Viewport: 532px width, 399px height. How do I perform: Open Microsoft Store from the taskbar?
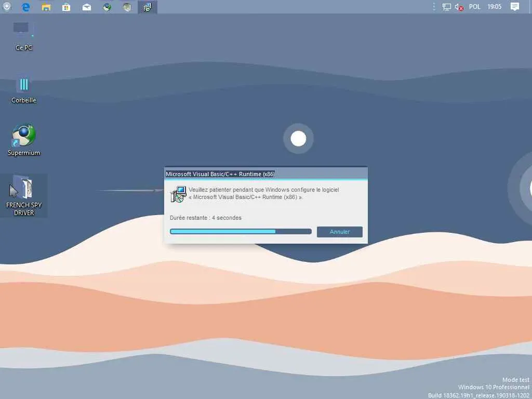coord(66,7)
